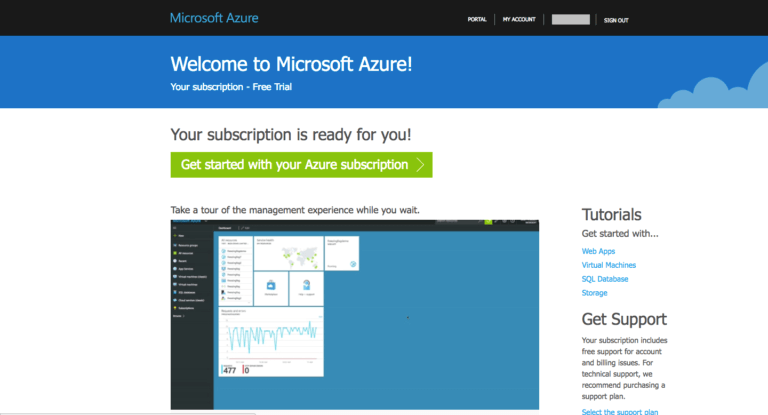Click the Select the support plan link
This screenshot has height=415, width=768.
coord(620,412)
